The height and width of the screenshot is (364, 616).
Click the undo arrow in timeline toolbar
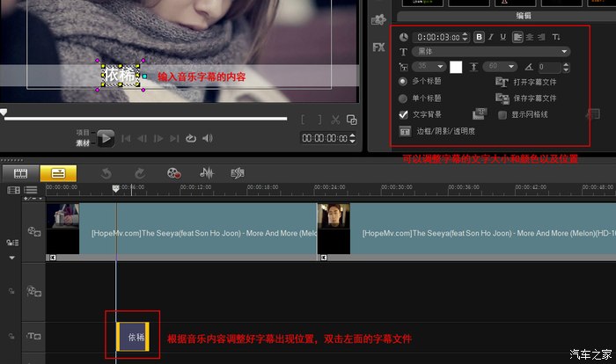tap(106, 173)
